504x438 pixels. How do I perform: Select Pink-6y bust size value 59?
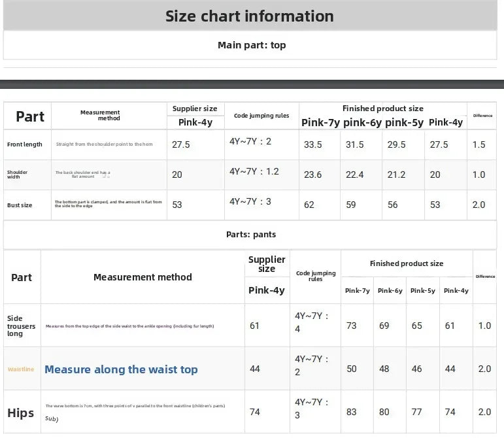pyautogui.click(x=350, y=205)
